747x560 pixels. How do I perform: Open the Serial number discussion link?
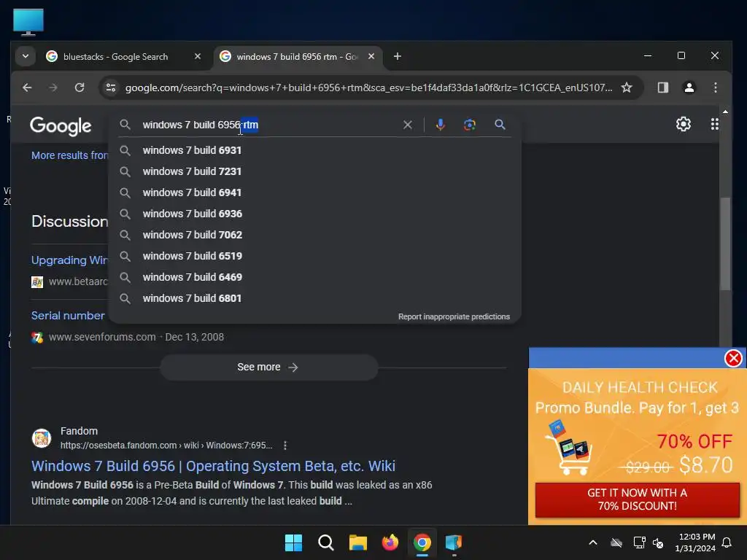coord(68,316)
